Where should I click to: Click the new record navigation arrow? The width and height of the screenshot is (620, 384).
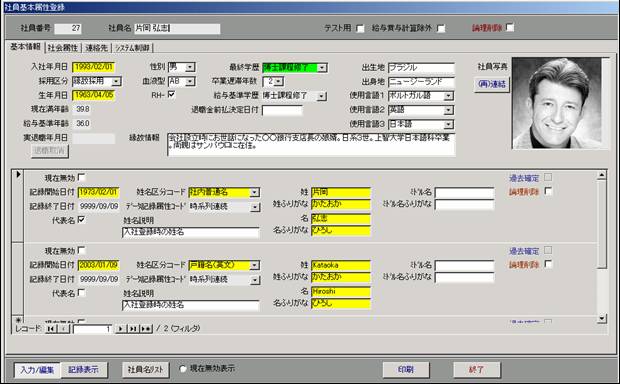pyautogui.click(x=146, y=329)
